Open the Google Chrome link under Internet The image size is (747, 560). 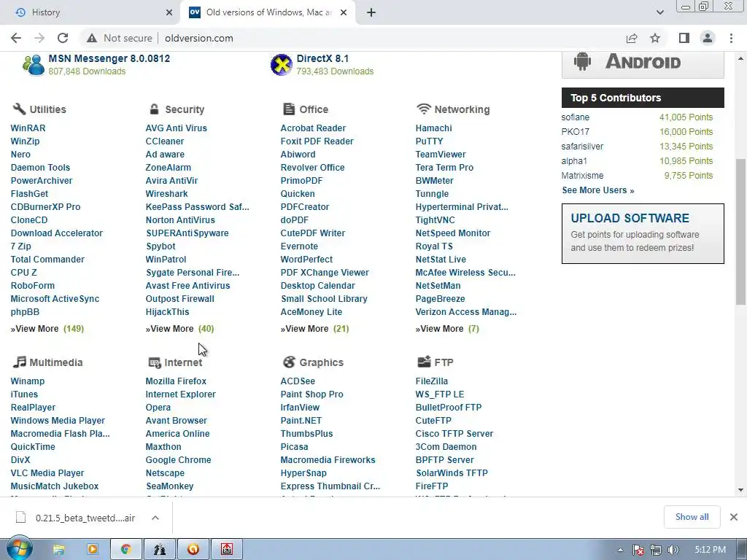tap(178, 460)
